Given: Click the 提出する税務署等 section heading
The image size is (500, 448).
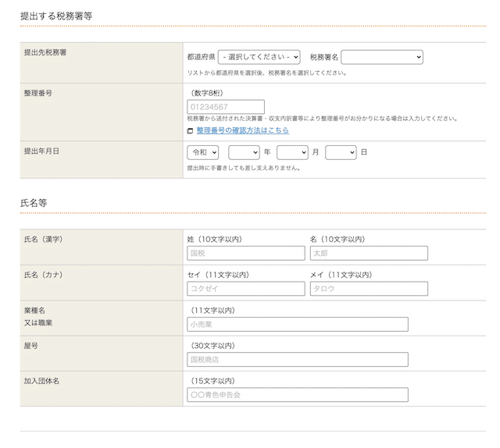Looking at the screenshot, I should click(x=59, y=16).
